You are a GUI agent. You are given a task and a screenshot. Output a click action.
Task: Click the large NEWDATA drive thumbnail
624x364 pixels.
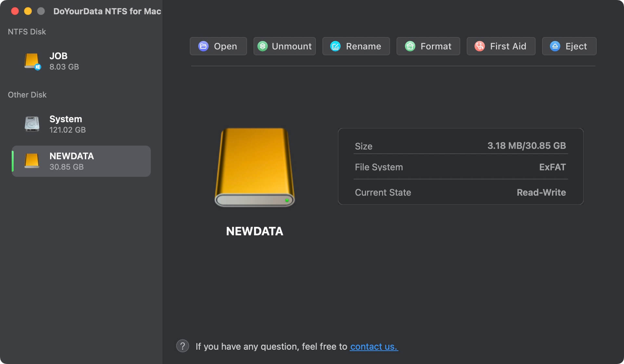pyautogui.click(x=254, y=167)
